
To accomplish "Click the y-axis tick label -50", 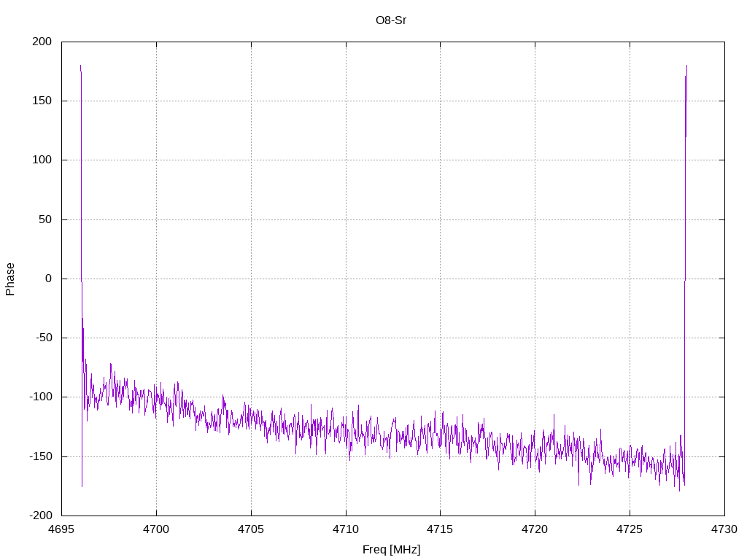I will click(x=43, y=338).
